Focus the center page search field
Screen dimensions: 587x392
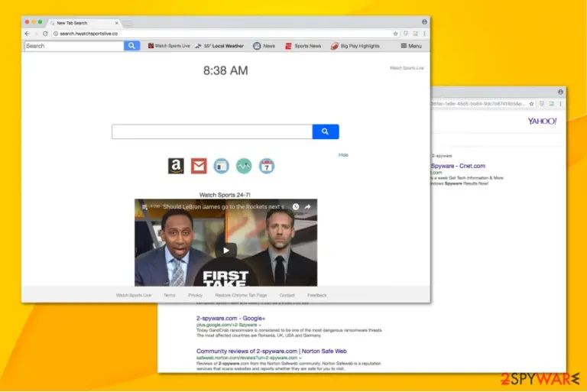(212, 131)
